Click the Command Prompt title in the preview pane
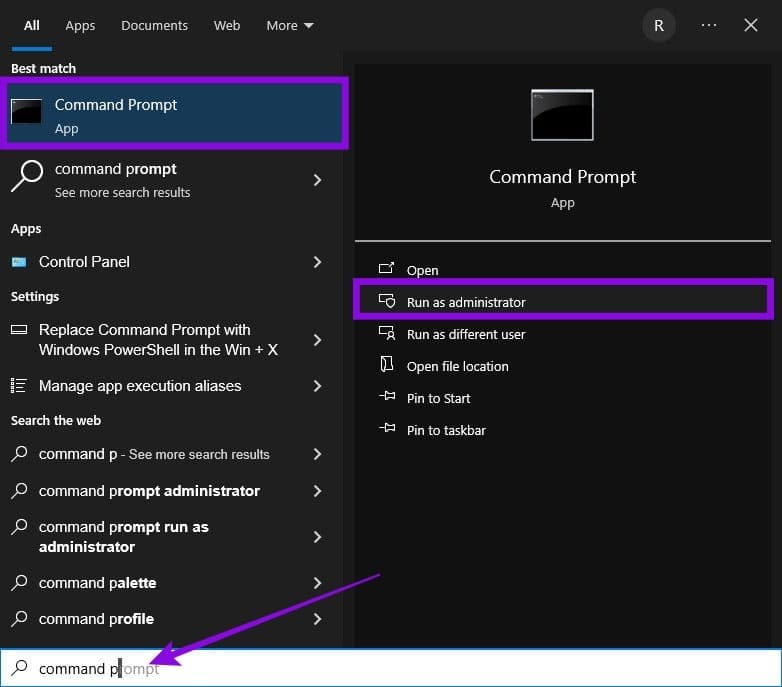The width and height of the screenshot is (782, 687). click(x=563, y=177)
